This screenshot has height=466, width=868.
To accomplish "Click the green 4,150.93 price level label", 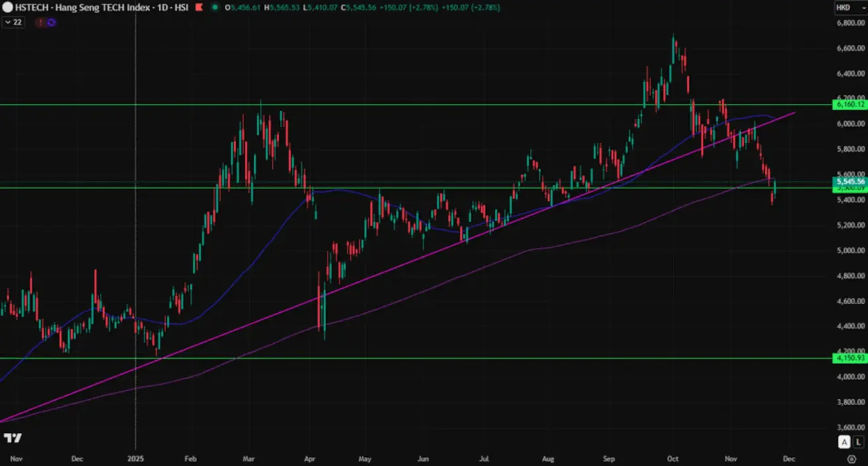I will coord(850,358).
